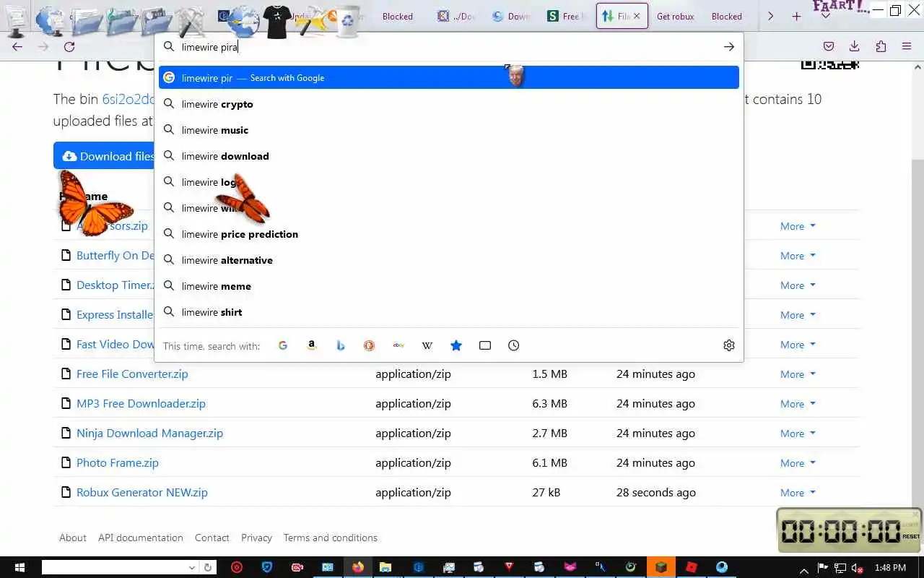Image resolution: width=924 pixels, height=578 pixels.
Task: Switch to the Get robux tab
Action: coord(675,16)
